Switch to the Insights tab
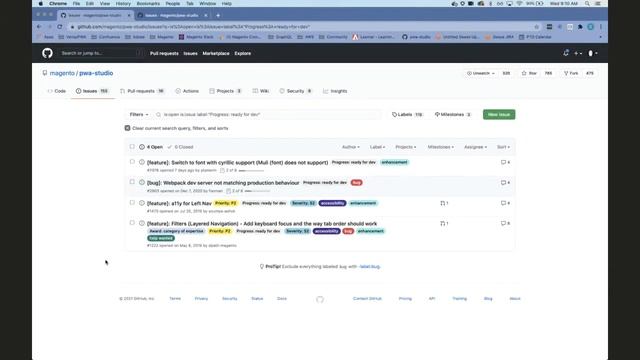The image size is (640, 360). tap(335, 91)
